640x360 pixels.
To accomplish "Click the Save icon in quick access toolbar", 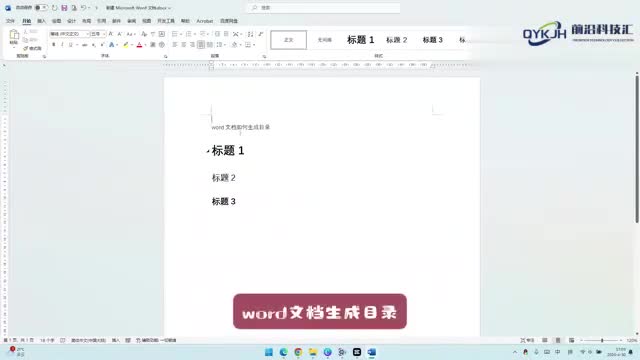I will click(64, 8).
